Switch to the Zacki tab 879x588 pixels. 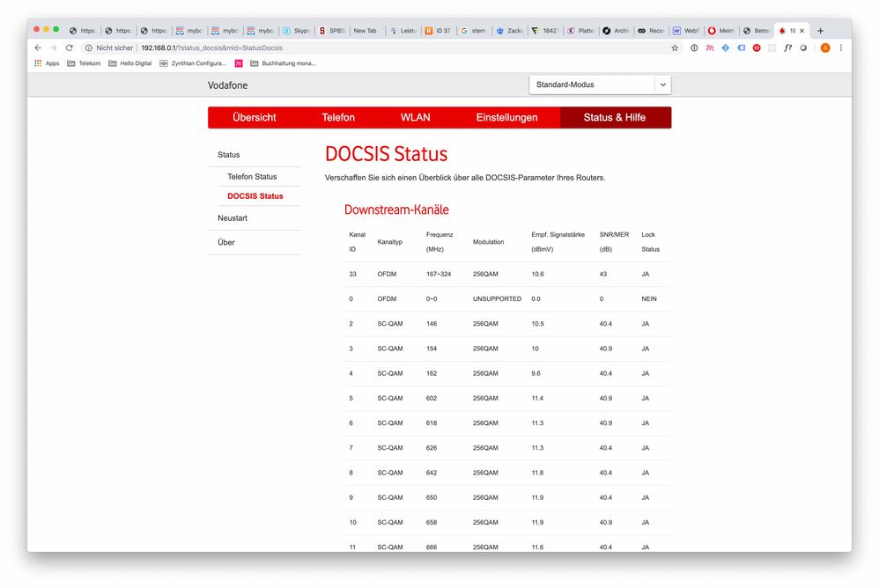click(510, 31)
